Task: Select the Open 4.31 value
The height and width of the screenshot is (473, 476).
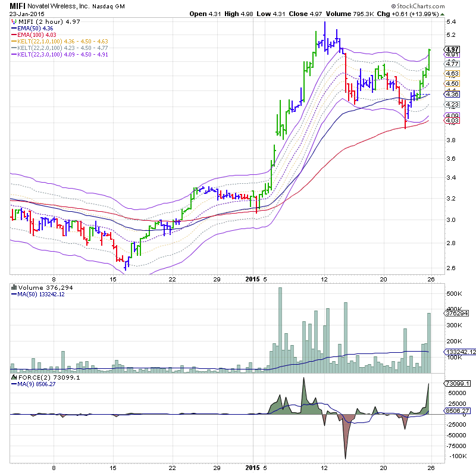Action: click(205, 14)
